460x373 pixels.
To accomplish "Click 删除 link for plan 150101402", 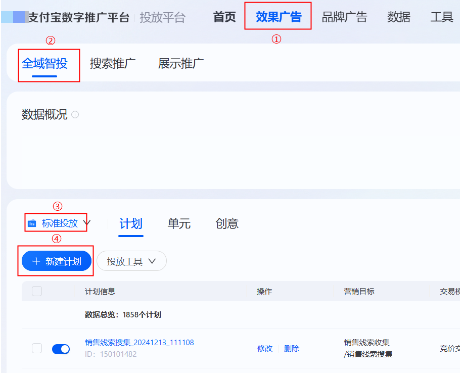I will (x=291, y=349).
